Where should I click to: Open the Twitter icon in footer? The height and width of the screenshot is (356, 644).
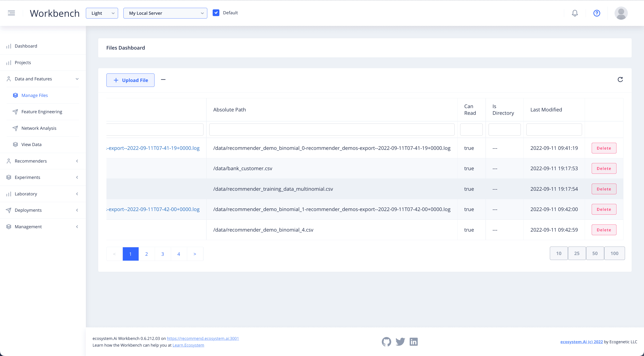pyautogui.click(x=400, y=342)
